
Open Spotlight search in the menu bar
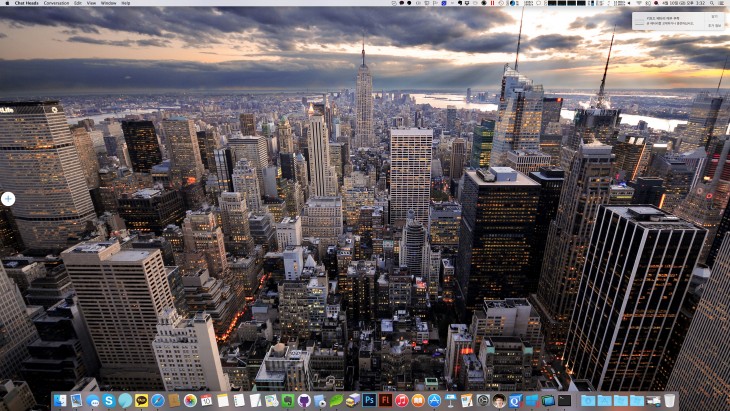point(712,3)
